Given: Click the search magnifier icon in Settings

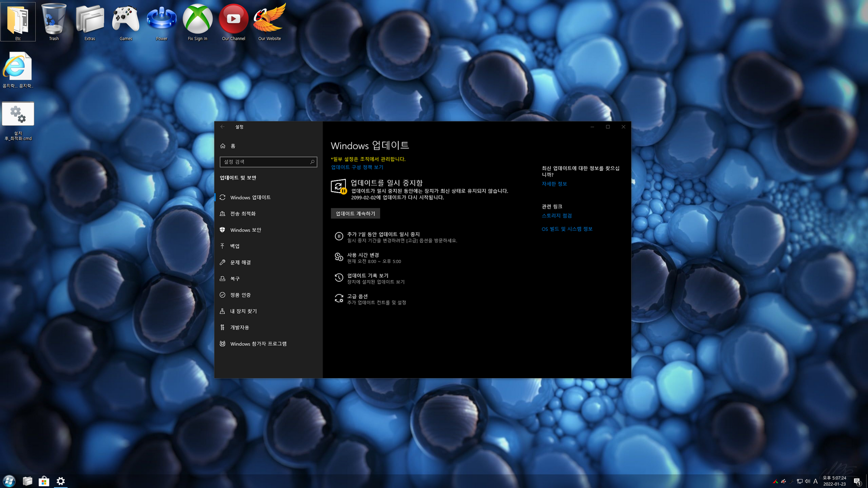Looking at the screenshot, I should click(x=312, y=162).
